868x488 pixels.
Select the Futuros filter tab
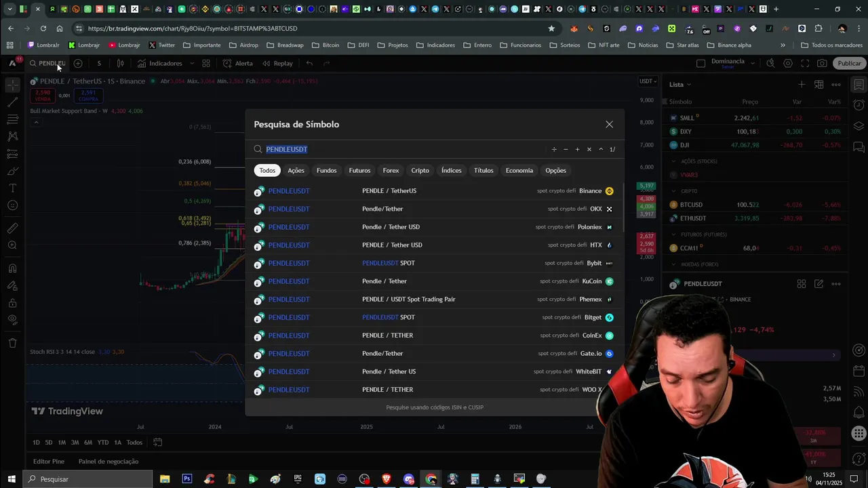(359, 170)
